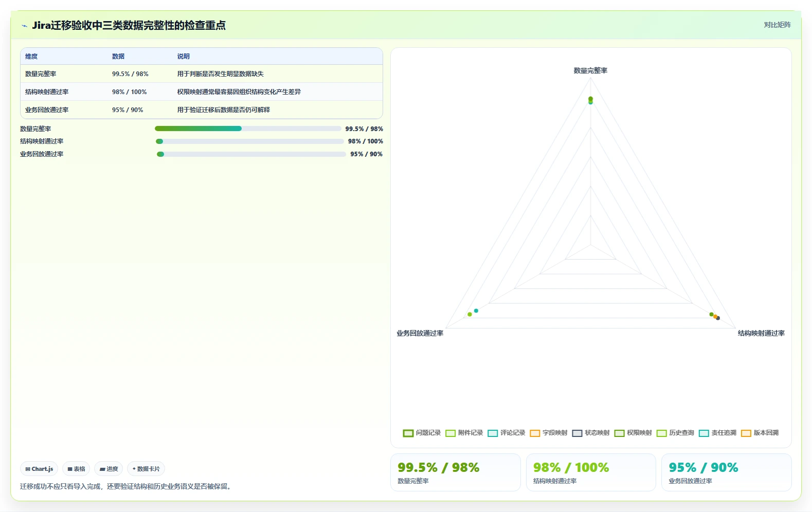812x512 pixels.
Task: Click the 数据卡片 tag chip
Action: tap(146, 469)
